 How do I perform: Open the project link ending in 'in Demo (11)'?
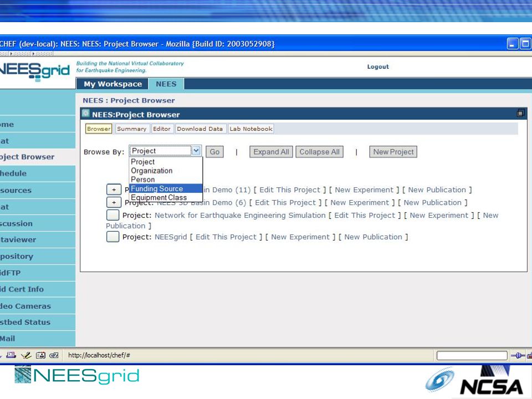tap(227, 190)
